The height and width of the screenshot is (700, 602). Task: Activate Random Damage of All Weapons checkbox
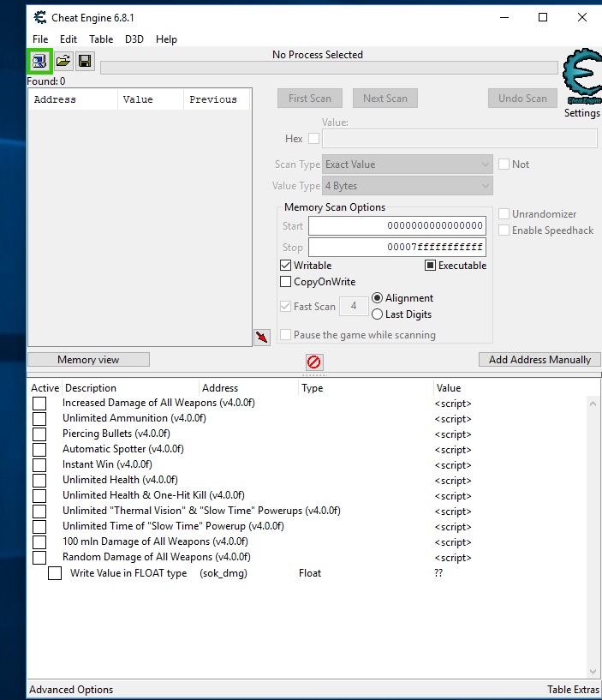click(39, 557)
